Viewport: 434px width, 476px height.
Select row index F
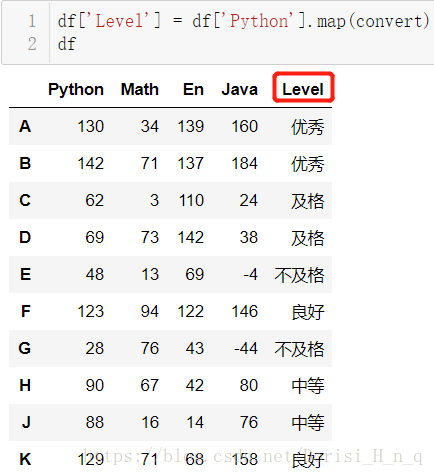[26, 311]
